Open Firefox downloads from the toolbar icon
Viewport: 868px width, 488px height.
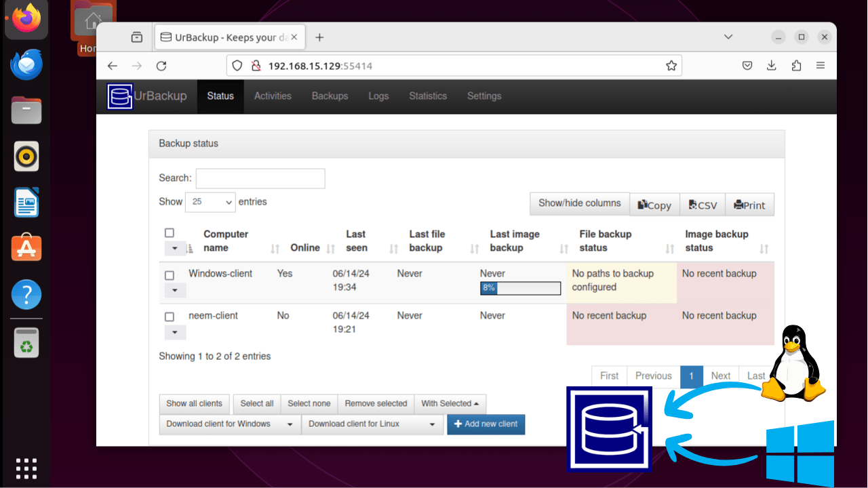click(771, 65)
